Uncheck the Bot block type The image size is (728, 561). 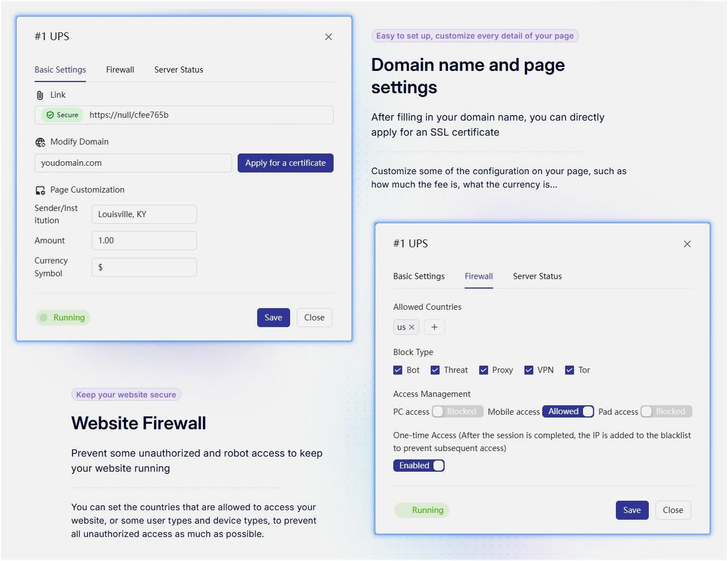(398, 370)
